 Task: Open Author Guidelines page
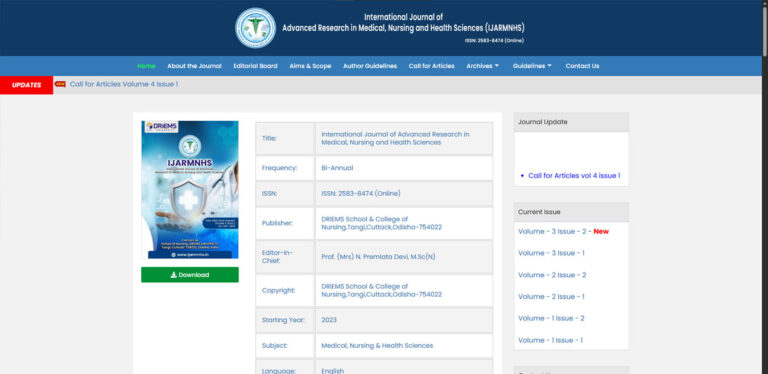pyautogui.click(x=370, y=66)
